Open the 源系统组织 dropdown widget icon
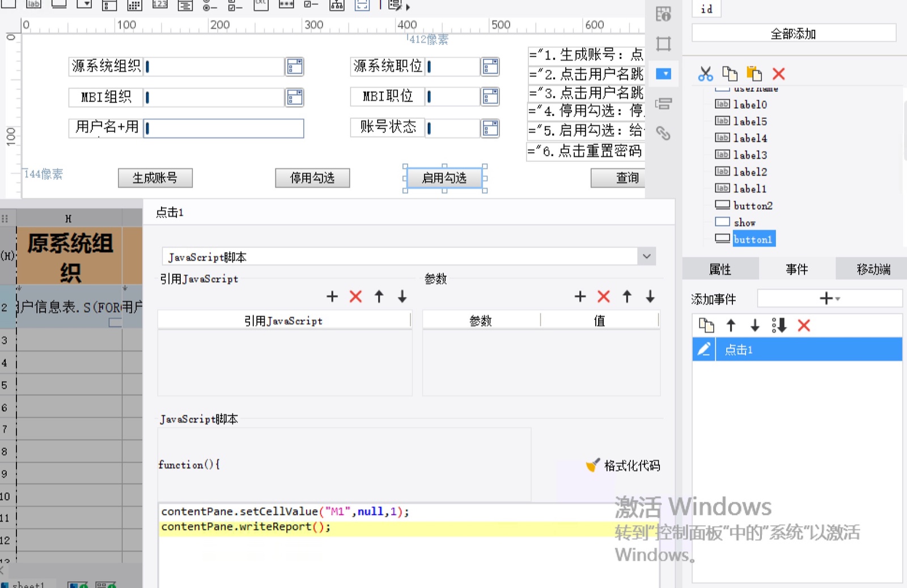Viewport: 907px width, 588px height. (294, 67)
